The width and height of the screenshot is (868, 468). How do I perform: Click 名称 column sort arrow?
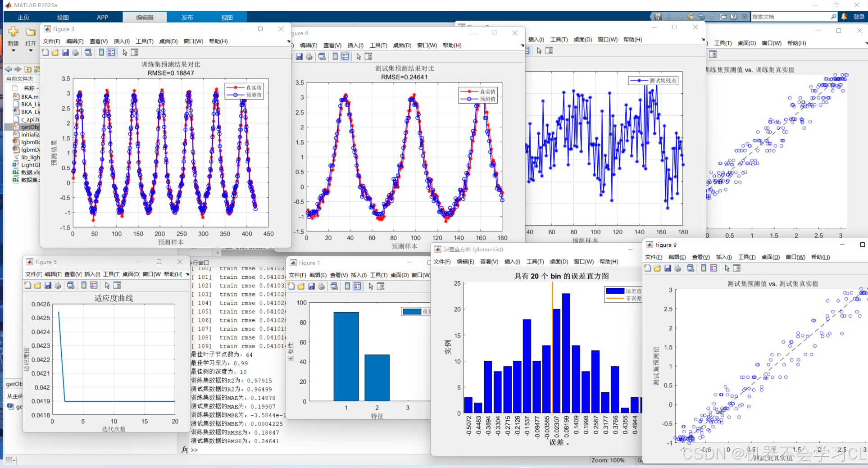(37, 88)
